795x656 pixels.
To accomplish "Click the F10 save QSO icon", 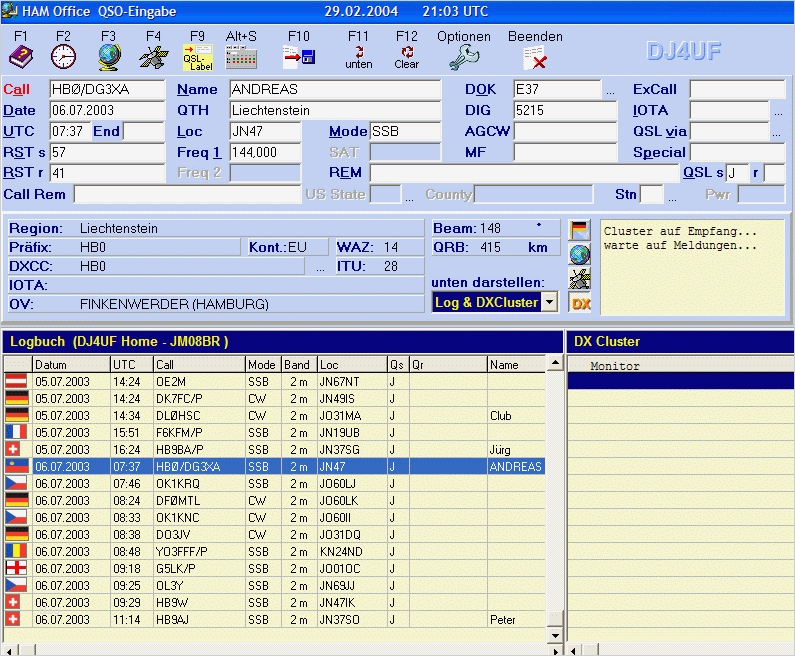I will coord(299,56).
